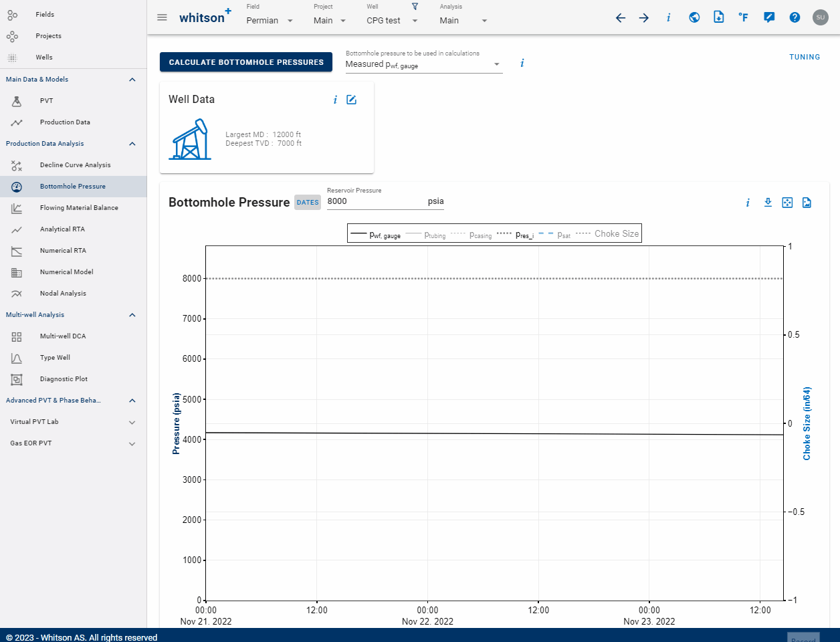Collapse the Advanced PVT & Phase Behavior section
Screen dimensions: 840x642
pyautogui.click(x=132, y=401)
